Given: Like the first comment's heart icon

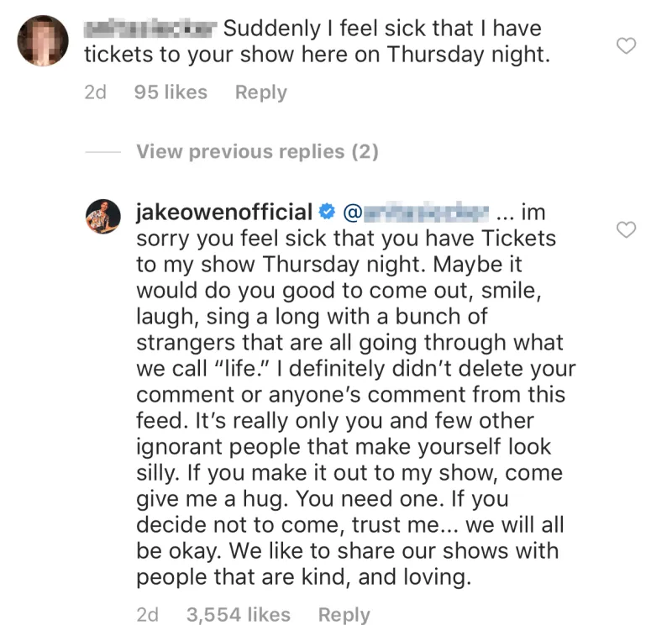Looking at the screenshot, I should coord(627,47).
